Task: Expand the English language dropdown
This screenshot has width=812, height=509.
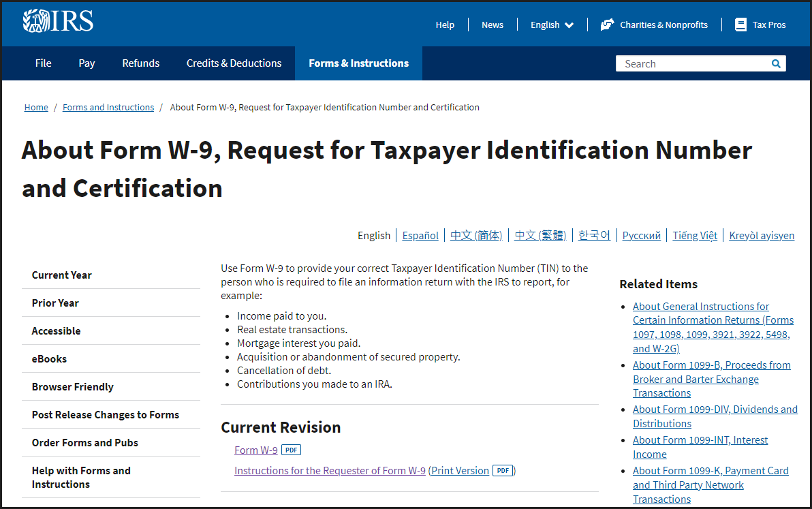Action: coord(552,25)
